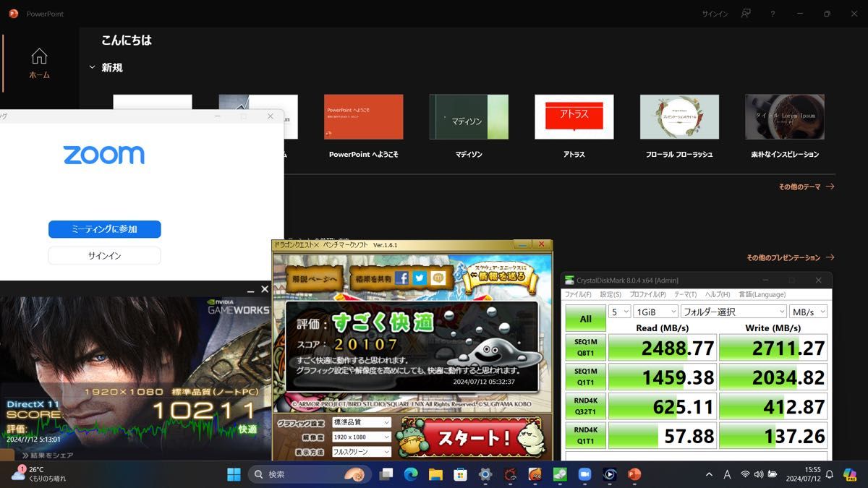Open the volume tray icon
868x488 pixels.
(758, 474)
